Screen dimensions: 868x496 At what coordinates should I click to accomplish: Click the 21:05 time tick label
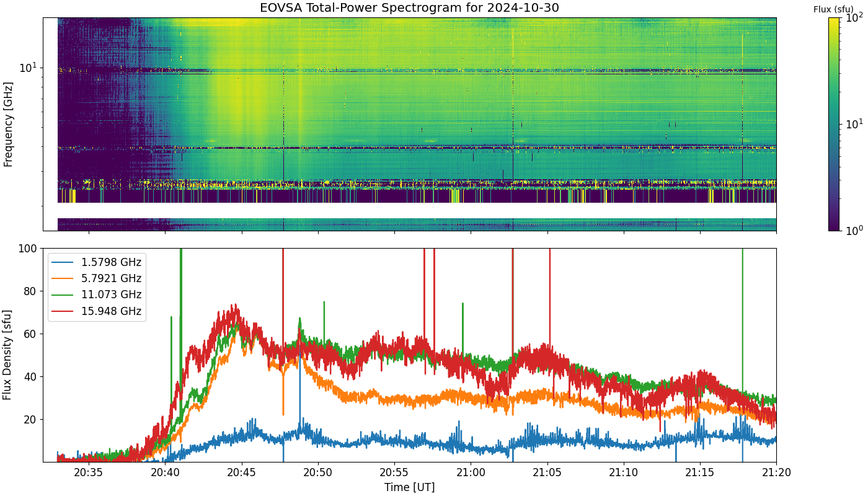click(x=547, y=473)
